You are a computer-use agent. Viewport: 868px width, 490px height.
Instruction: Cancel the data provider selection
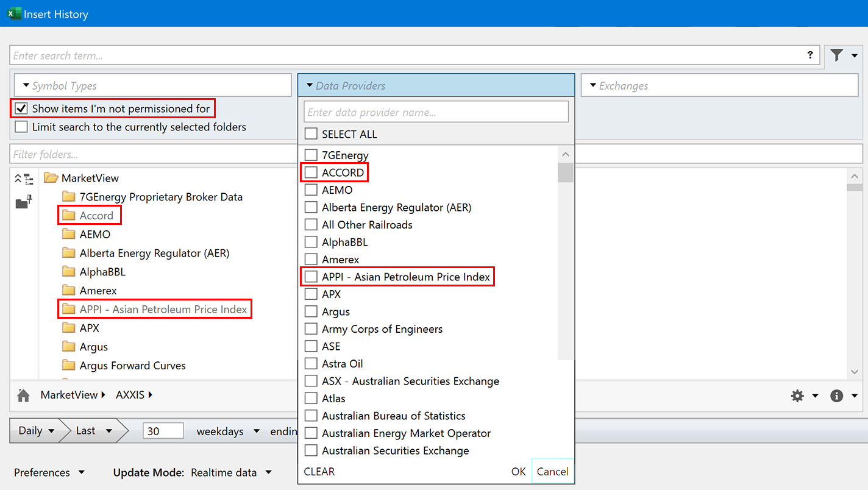point(553,472)
